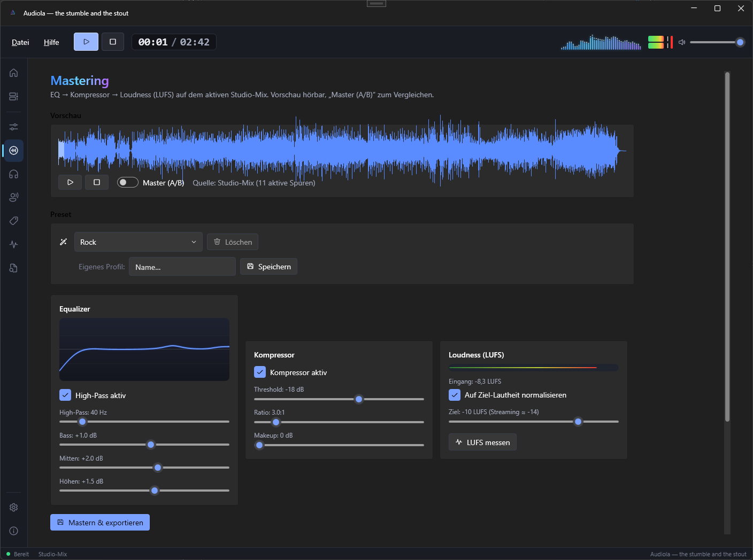This screenshot has width=753, height=560.
Task: Open the mixer sliders sidebar icon
Action: (14, 127)
